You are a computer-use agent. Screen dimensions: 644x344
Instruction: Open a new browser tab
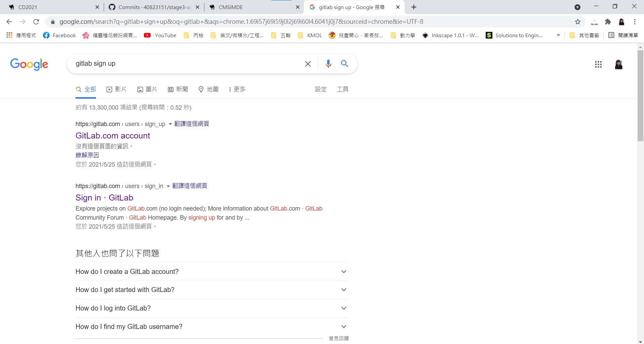pos(414,7)
